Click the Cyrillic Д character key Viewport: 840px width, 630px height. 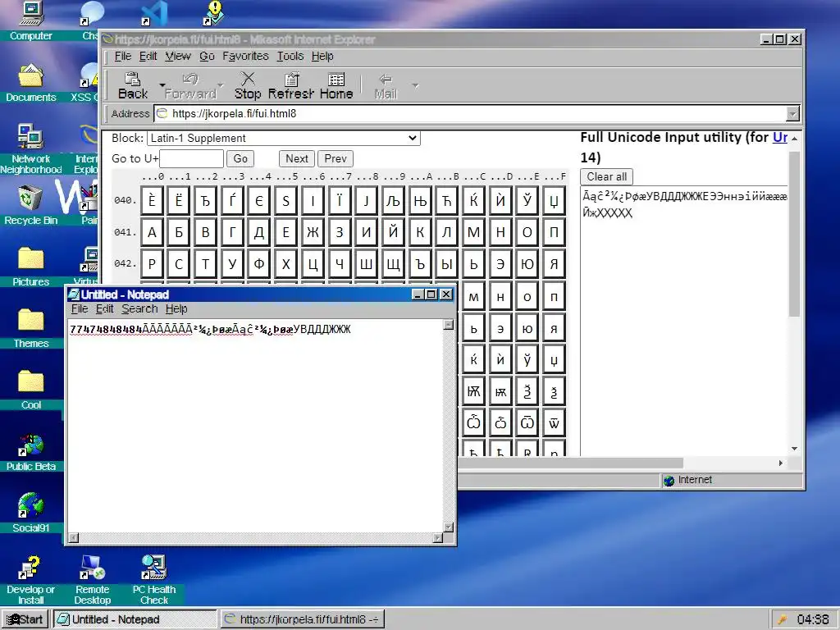[259, 232]
